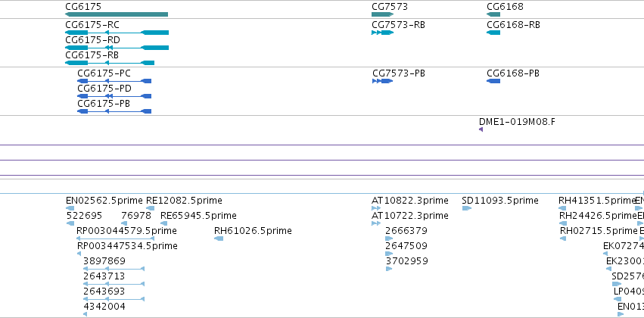The height and width of the screenshot is (318, 644).
Task: Select DME1-019M08.F purple marker
Action: [x=481, y=129]
